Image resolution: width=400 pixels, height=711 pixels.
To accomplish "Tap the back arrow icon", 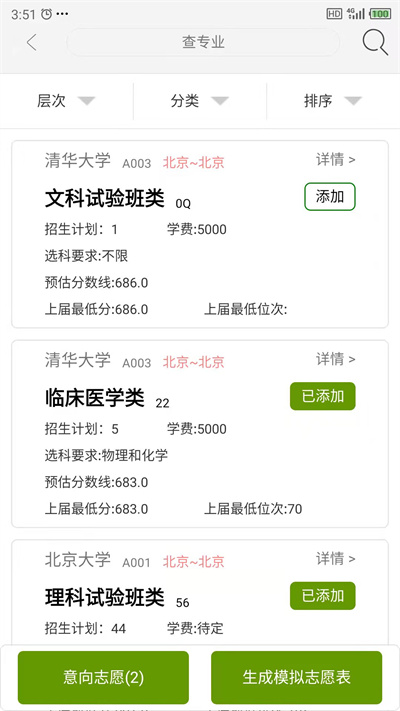I will 31,43.
